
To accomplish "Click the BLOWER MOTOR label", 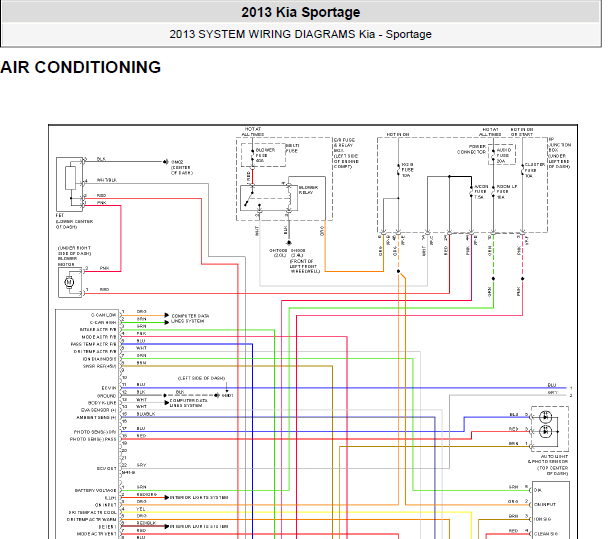I will point(67,261).
